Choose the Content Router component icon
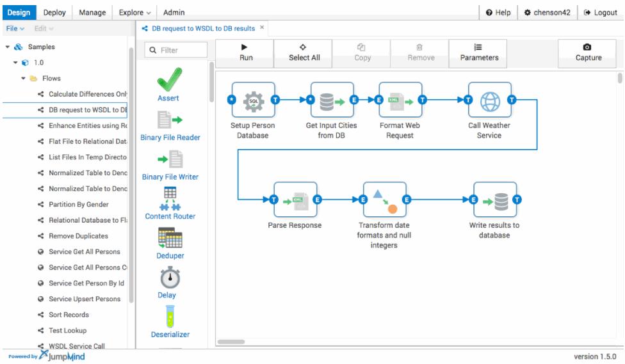The width and height of the screenshot is (625, 364). click(x=170, y=198)
